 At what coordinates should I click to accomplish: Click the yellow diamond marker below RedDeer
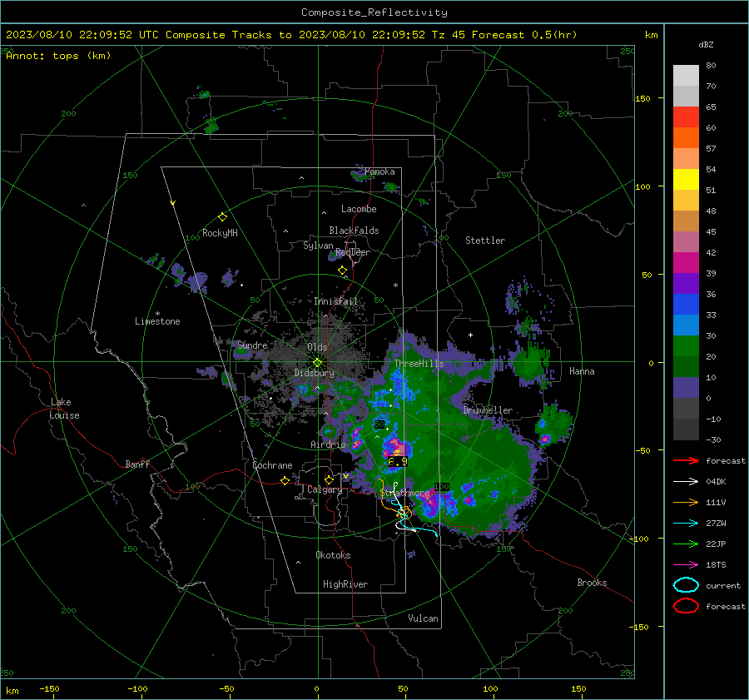(x=342, y=271)
